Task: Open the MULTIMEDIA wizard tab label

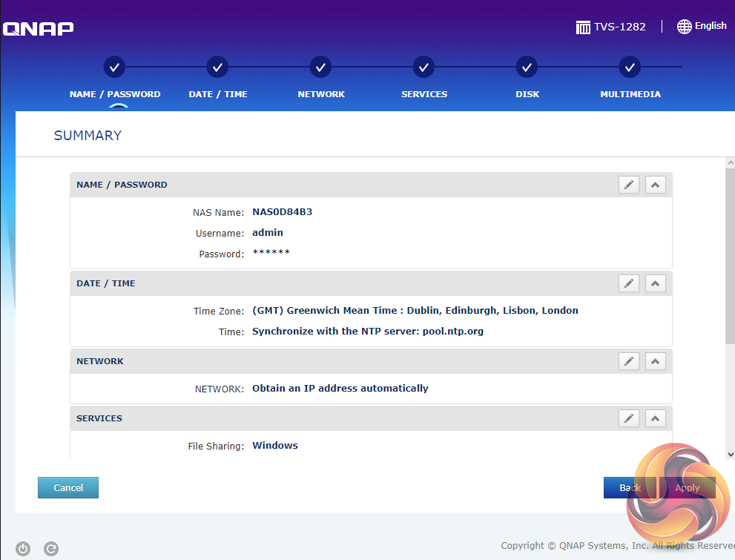Action: (630, 94)
